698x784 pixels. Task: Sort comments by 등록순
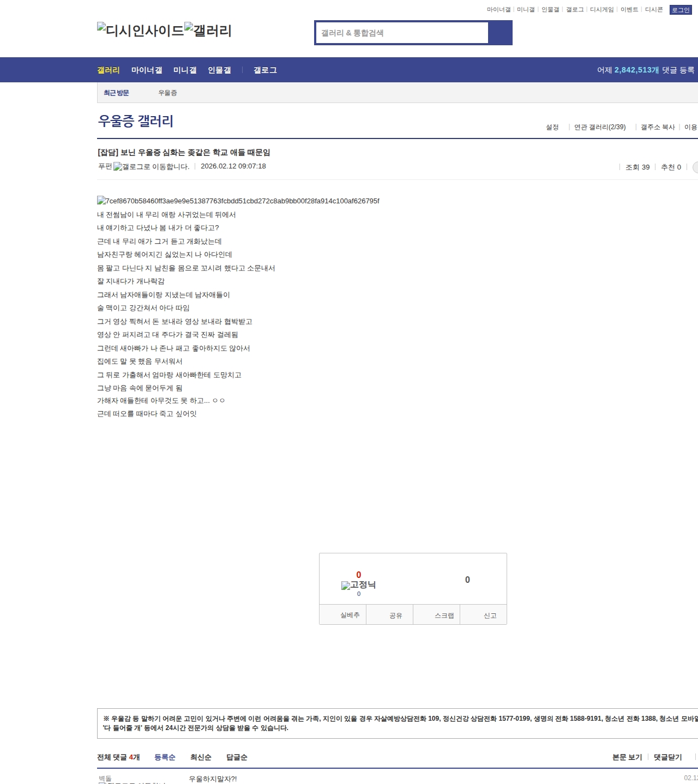[x=165, y=757]
